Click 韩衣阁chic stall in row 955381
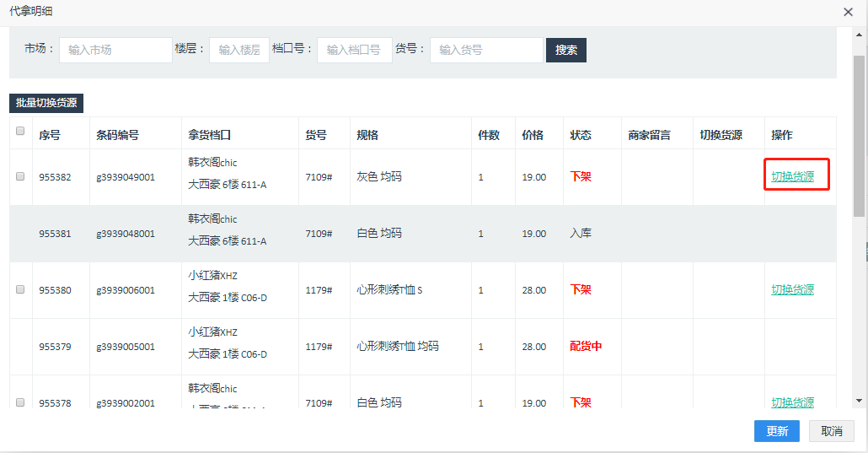 tap(212, 219)
